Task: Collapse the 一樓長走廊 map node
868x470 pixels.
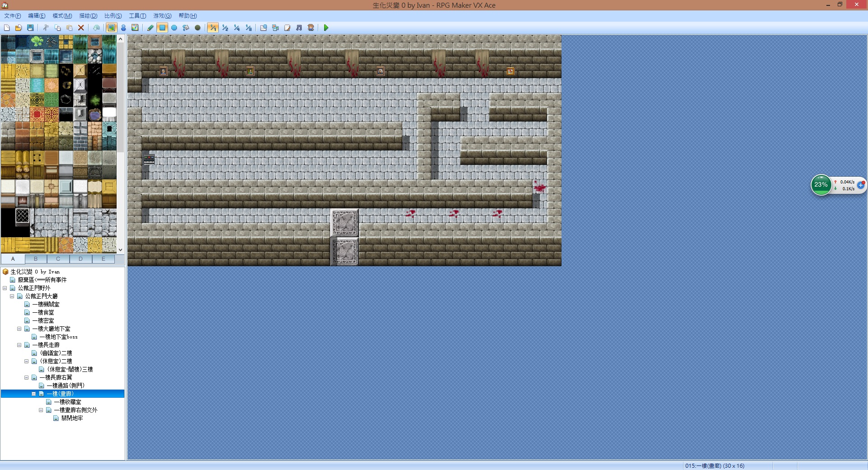Action: coord(19,345)
